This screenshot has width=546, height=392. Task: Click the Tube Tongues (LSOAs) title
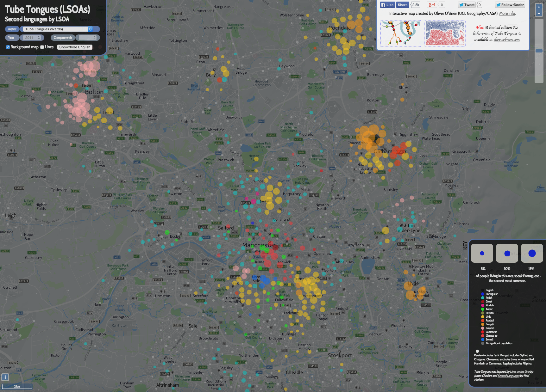(47, 9)
